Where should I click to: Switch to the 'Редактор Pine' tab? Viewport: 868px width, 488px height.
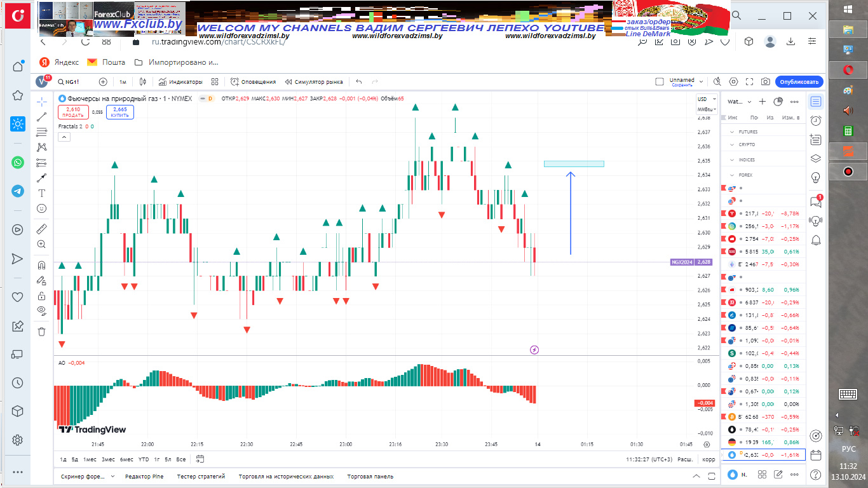[x=144, y=477]
